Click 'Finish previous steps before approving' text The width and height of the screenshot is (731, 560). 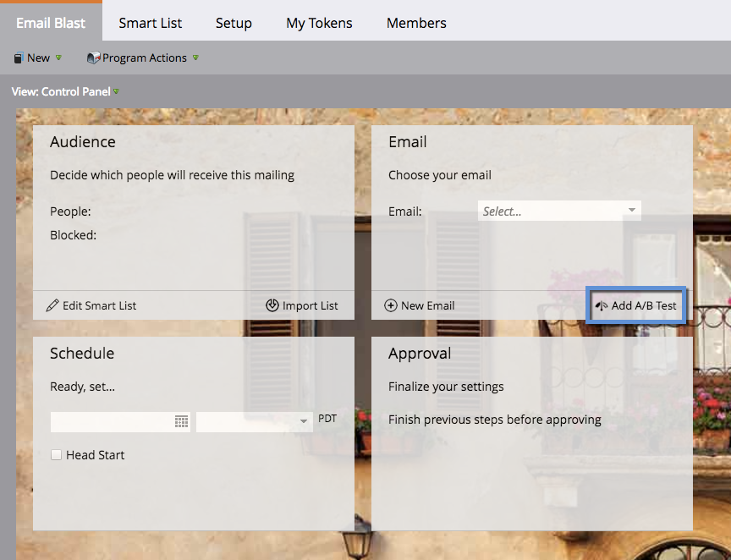[x=495, y=420]
